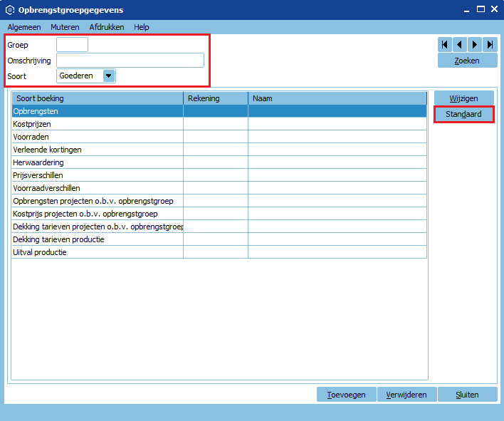Open the Soort dropdown arrow

tap(108, 76)
